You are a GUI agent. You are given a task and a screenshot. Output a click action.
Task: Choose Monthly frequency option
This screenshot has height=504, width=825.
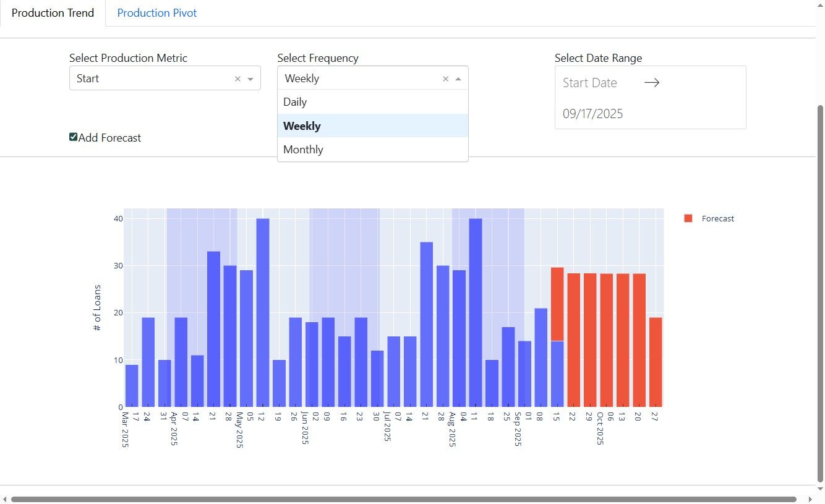[x=373, y=150]
